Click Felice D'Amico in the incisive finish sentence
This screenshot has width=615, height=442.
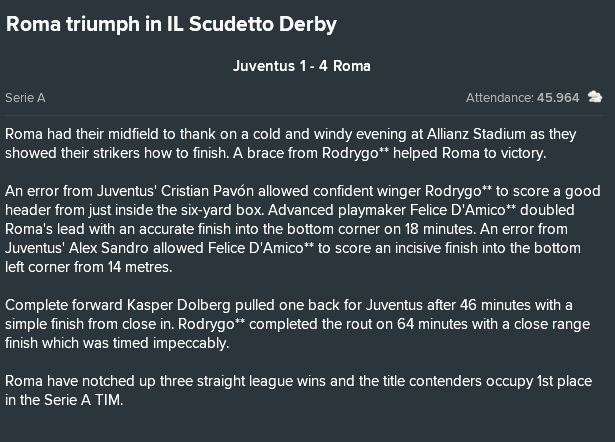255,248
